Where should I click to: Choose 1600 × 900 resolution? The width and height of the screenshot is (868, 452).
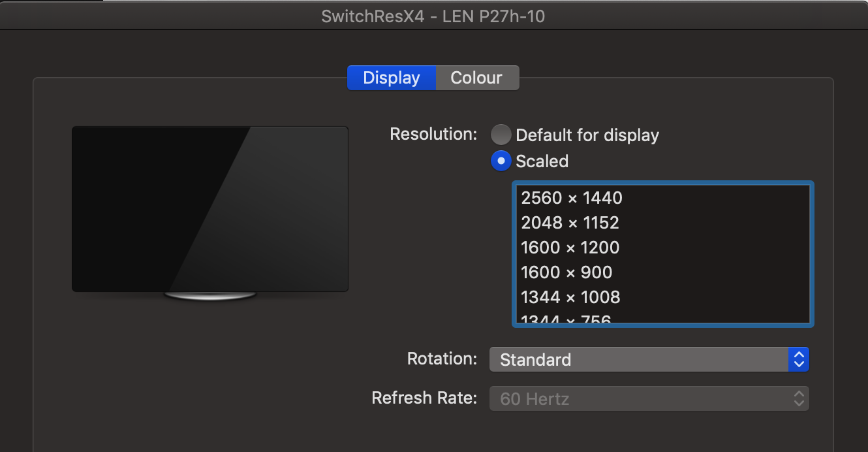point(662,272)
